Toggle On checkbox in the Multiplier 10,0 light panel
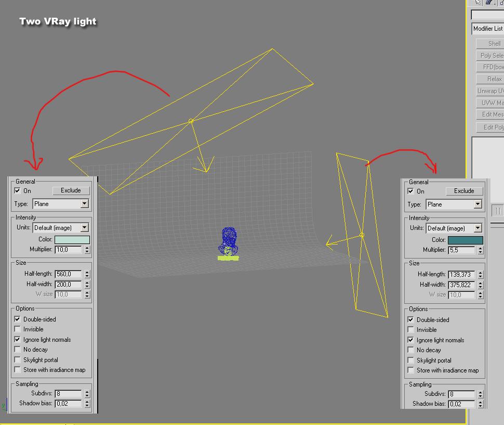 17,190
